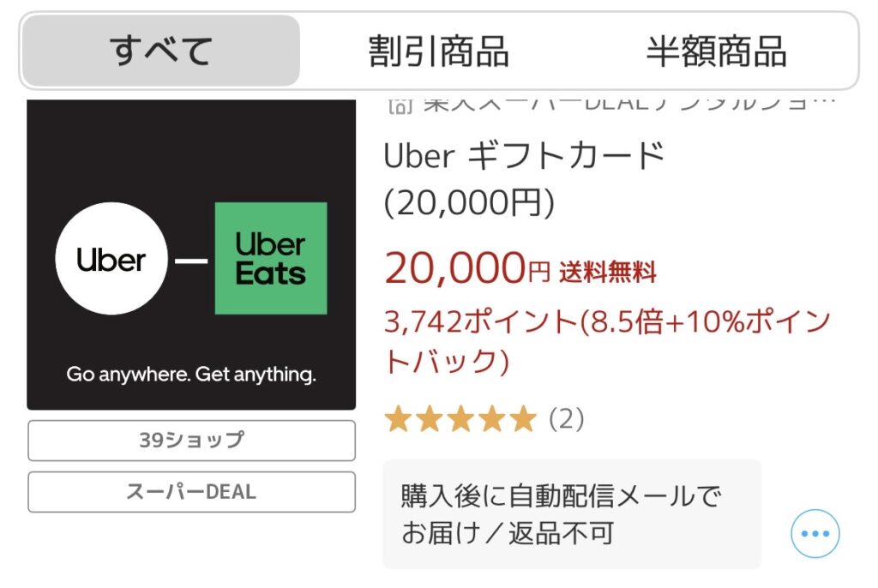Tap the 購入後に自動配信メール delivery note box
This screenshot has height=588, width=878.
(571, 514)
